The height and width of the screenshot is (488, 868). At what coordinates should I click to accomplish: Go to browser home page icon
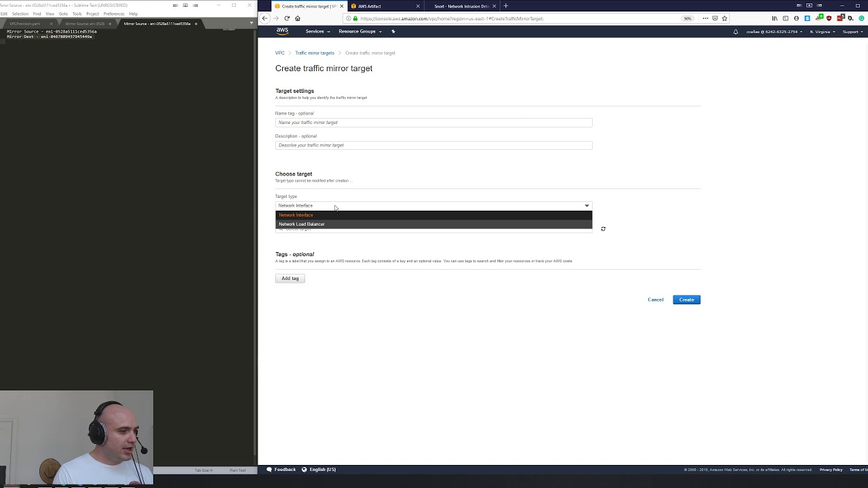pos(298,18)
